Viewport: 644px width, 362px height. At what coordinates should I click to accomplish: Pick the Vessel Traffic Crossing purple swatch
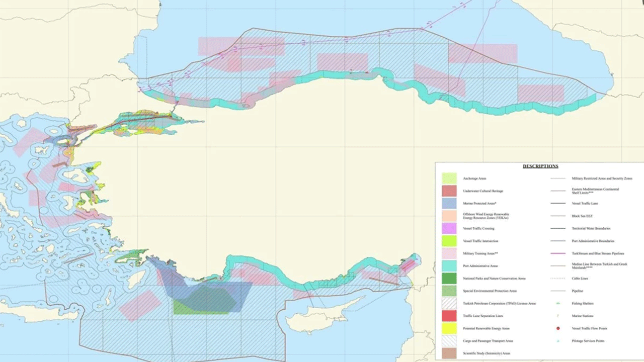pyautogui.click(x=449, y=228)
